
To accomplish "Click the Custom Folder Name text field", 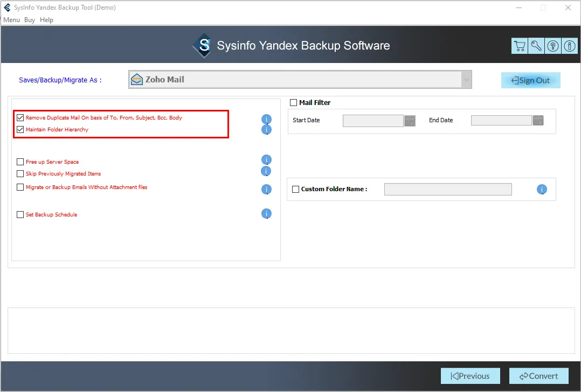I will (x=447, y=189).
